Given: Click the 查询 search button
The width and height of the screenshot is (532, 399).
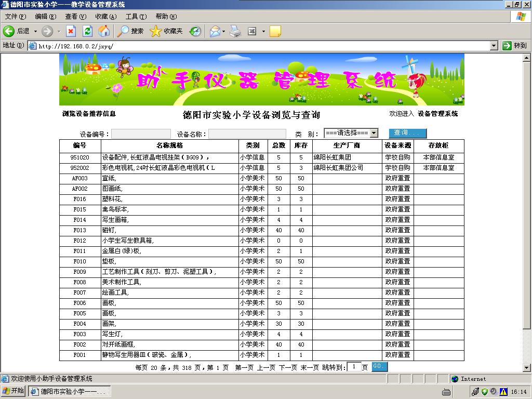Looking at the screenshot, I should pyautogui.click(x=407, y=132).
